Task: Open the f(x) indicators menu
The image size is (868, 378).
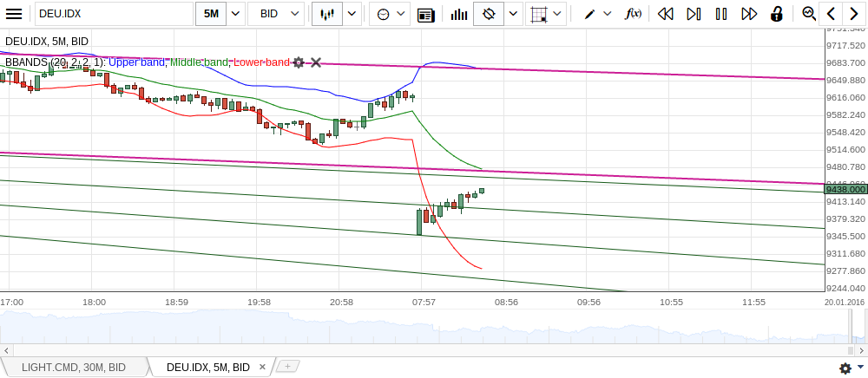Action: (634, 14)
